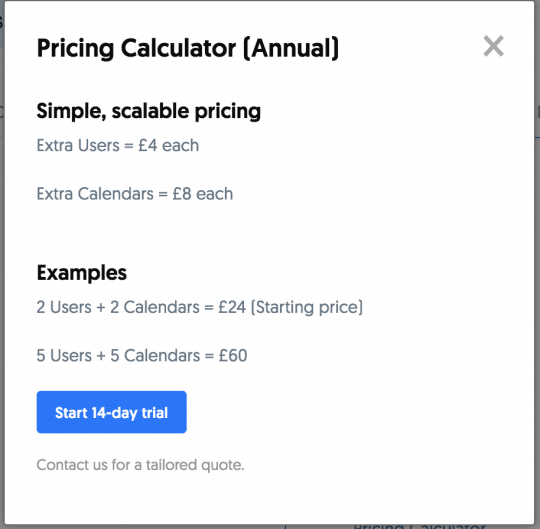Click the Examples heading

[x=82, y=273]
